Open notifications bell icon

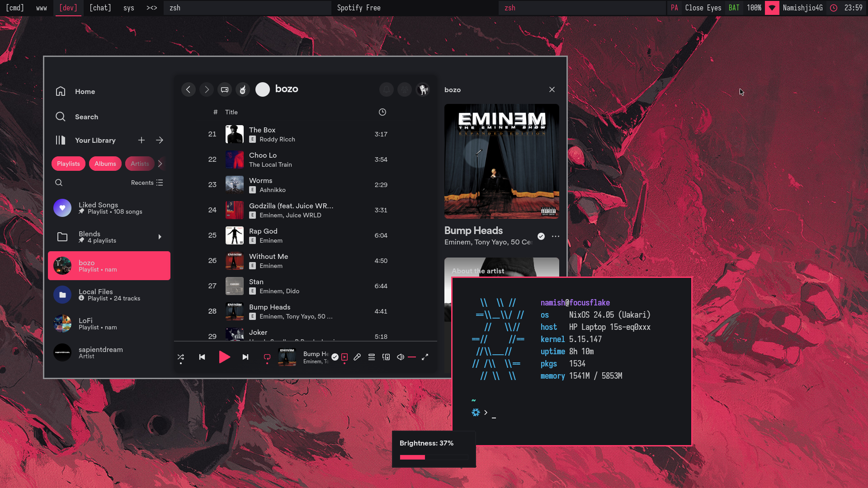coord(387,89)
